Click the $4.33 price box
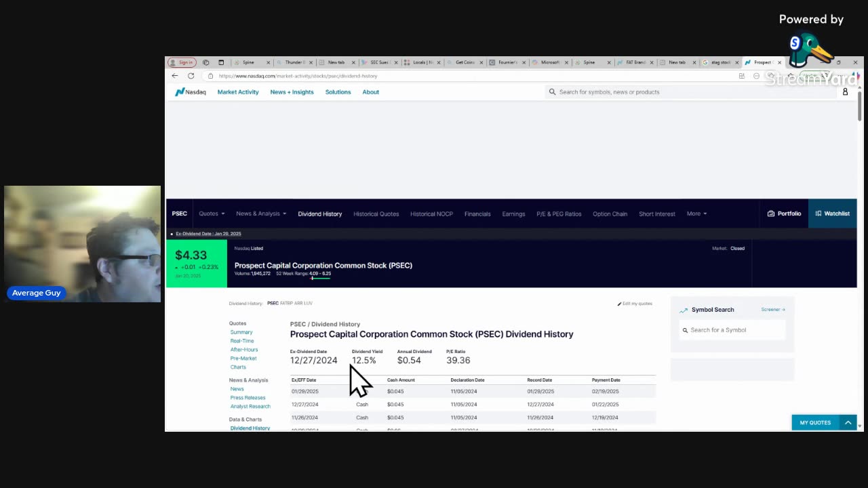 (197, 264)
